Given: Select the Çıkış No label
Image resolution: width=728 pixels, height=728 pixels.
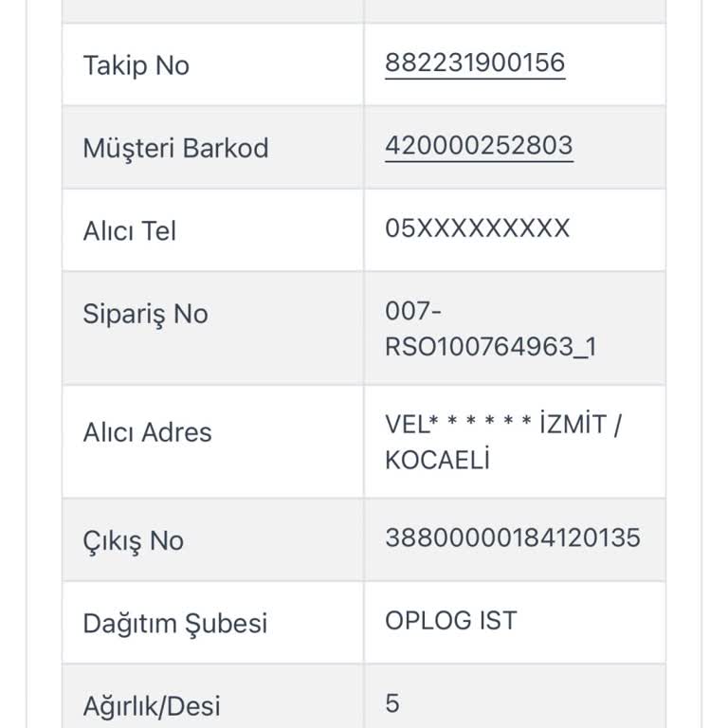Looking at the screenshot, I should pyautogui.click(x=134, y=541).
